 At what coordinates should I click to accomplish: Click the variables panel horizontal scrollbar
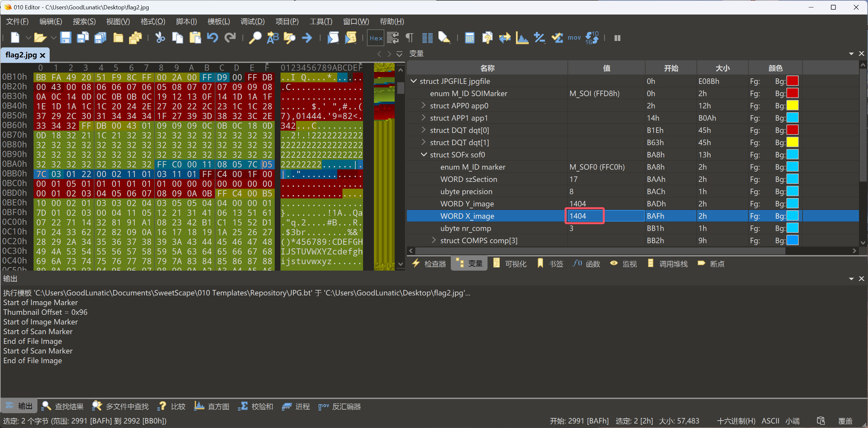click(x=600, y=251)
